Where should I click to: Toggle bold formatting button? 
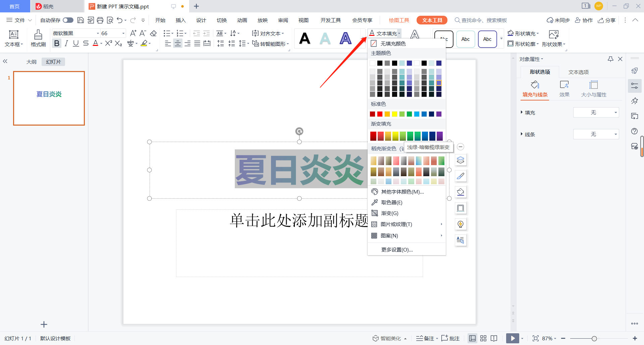[57, 43]
